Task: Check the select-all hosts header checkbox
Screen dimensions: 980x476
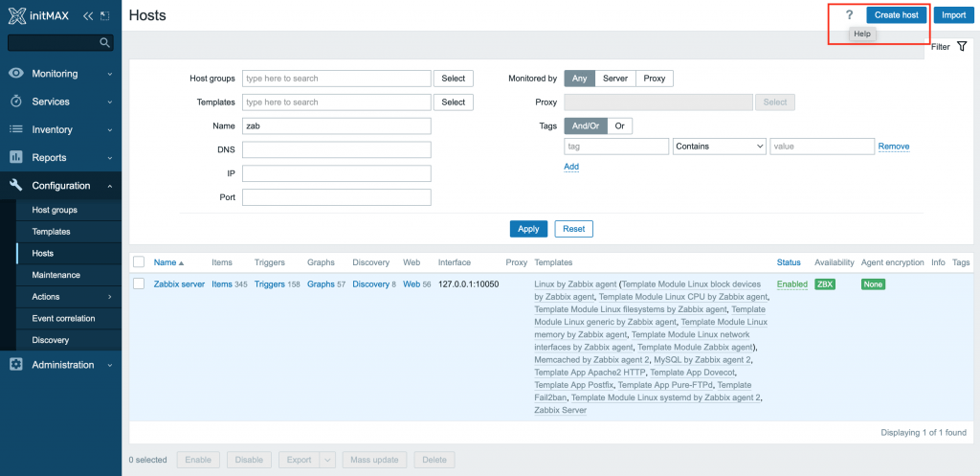Action: click(x=139, y=262)
